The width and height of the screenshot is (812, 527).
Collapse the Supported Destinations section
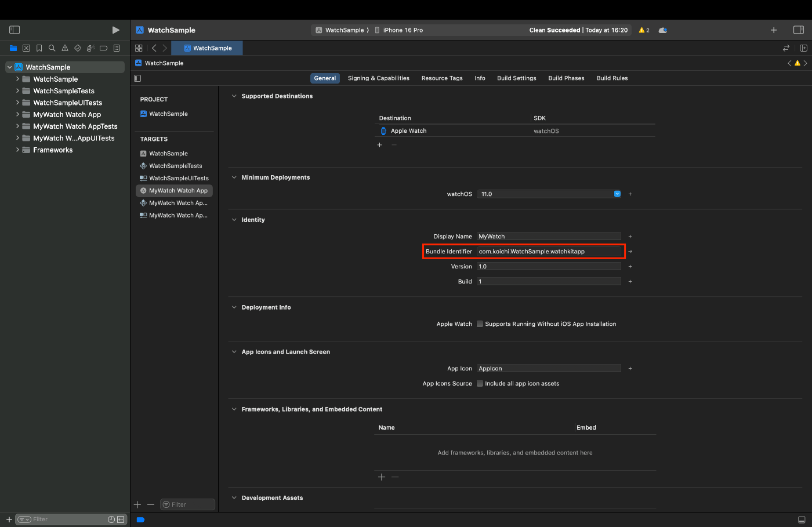pyautogui.click(x=234, y=96)
